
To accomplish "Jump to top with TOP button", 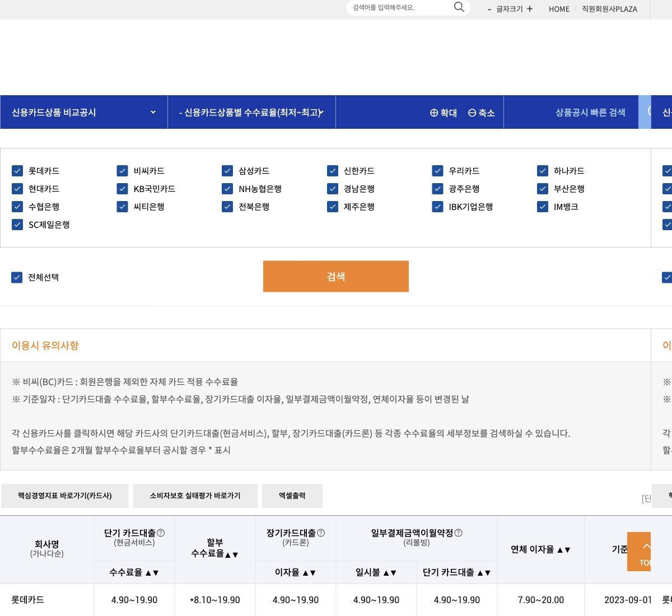I will click(x=639, y=552).
